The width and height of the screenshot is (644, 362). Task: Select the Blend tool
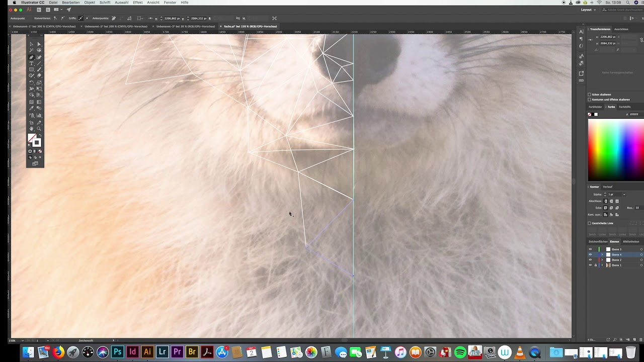point(39,108)
